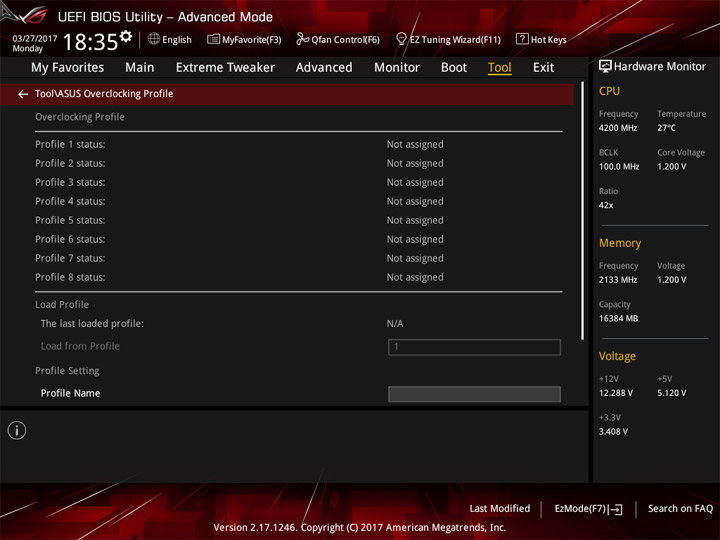Image resolution: width=720 pixels, height=540 pixels.
Task: Click the 03/27/2017 date
Action: coord(35,38)
